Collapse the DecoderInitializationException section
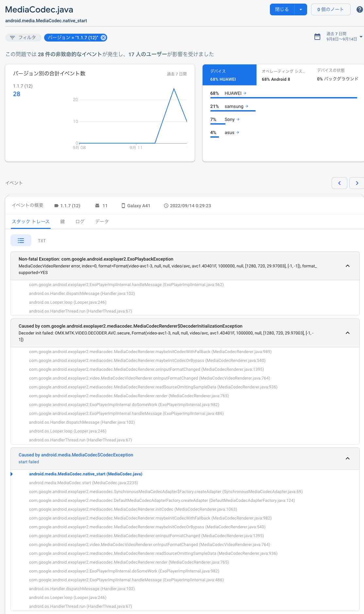 pyautogui.click(x=347, y=333)
